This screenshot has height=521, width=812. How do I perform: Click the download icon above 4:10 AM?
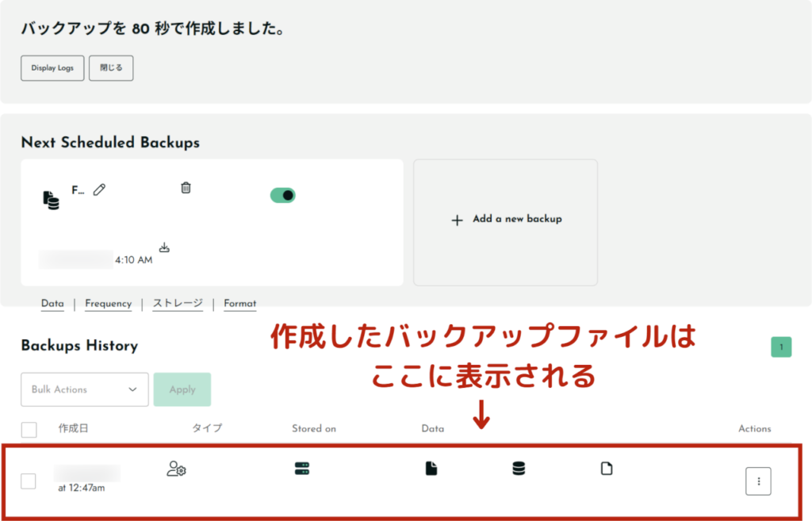click(x=164, y=247)
